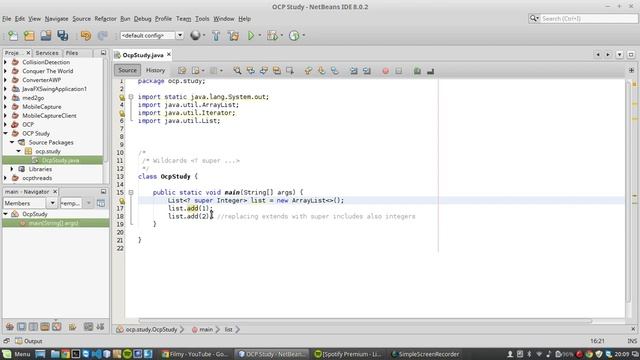Image resolution: width=640 pixels, height=360 pixels.
Task: Select the OcpStudy.java editor tab
Action: click(143, 55)
